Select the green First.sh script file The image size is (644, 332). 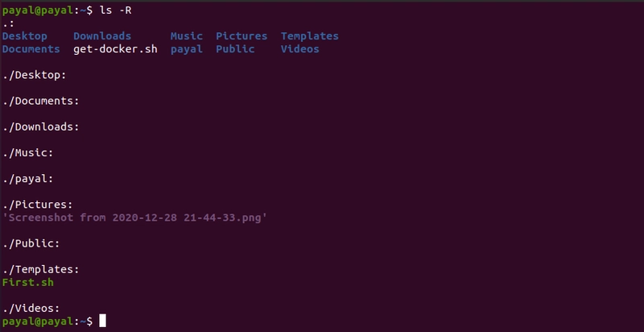click(x=28, y=283)
